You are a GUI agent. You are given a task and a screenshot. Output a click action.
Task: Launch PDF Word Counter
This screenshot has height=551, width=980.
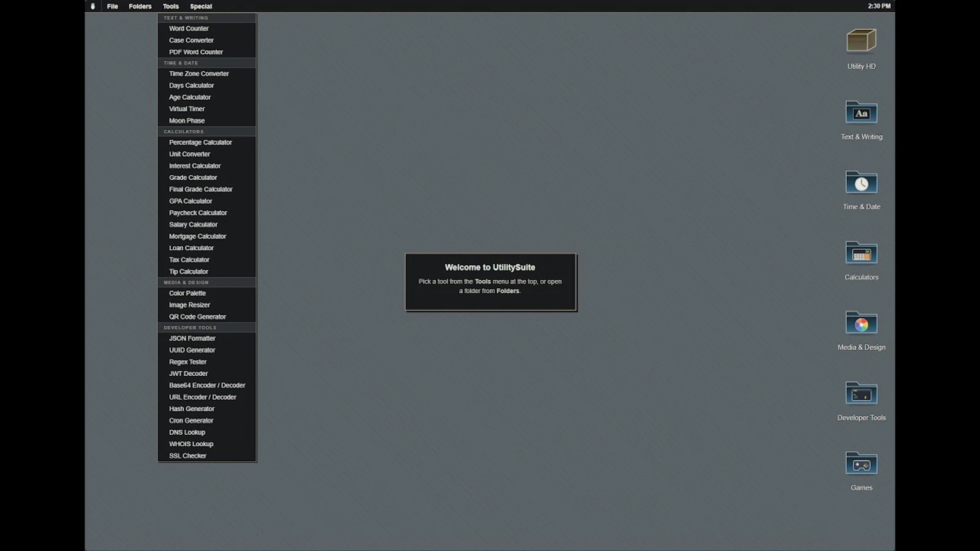pyautogui.click(x=207, y=52)
